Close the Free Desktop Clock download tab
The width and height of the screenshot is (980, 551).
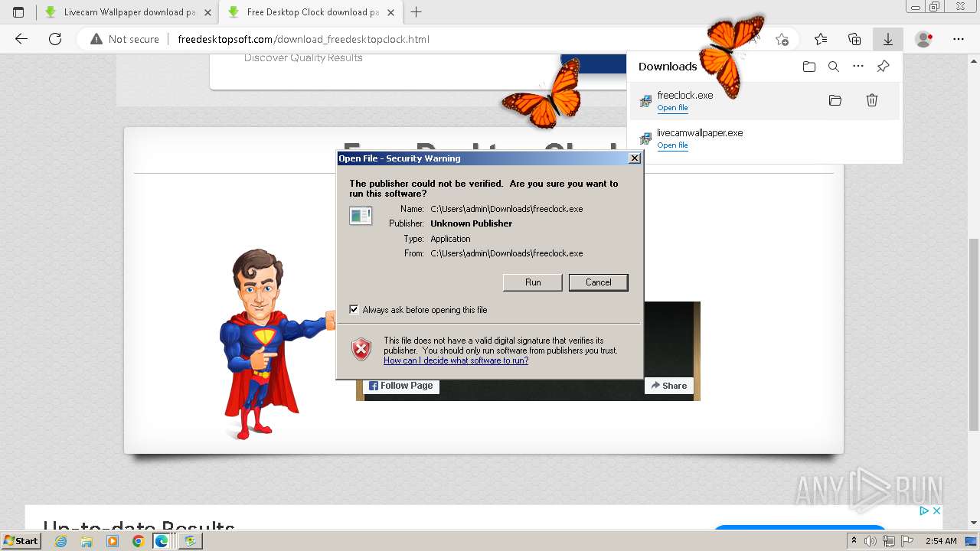tap(391, 12)
